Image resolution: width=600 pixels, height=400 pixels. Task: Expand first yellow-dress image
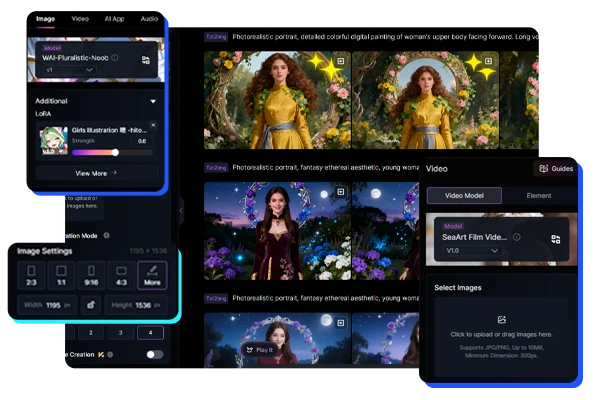tap(340, 61)
